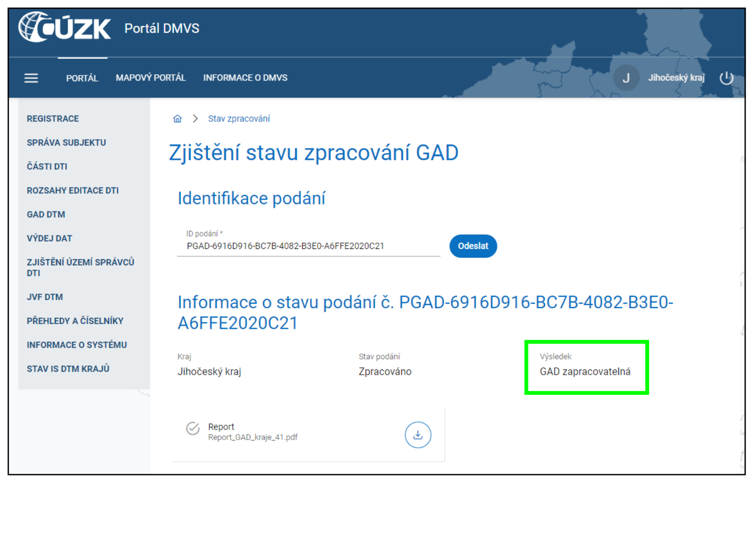Click the Jihočeský kraj user name
The image size is (756, 534).
pyautogui.click(x=676, y=78)
